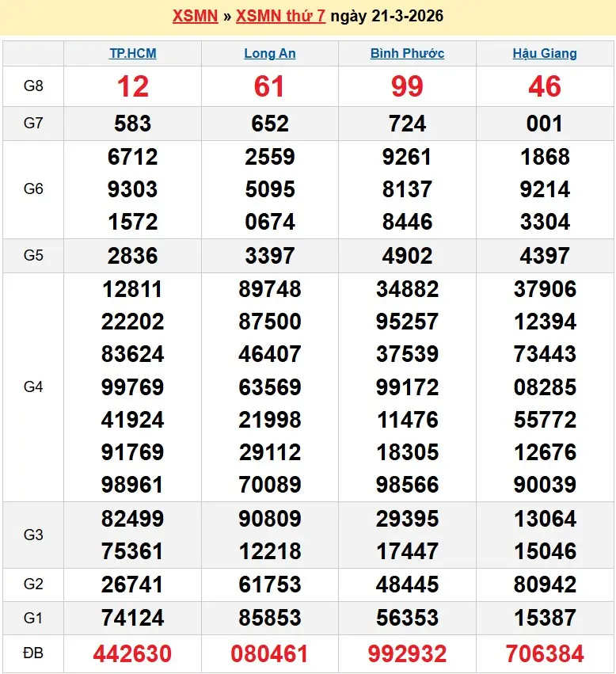Open the Long An province link
The height and width of the screenshot is (674, 616).
270,54
